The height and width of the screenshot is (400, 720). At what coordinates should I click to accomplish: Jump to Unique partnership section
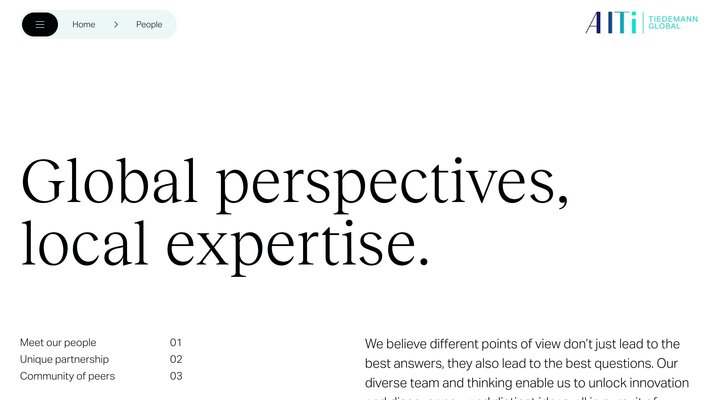click(x=64, y=359)
